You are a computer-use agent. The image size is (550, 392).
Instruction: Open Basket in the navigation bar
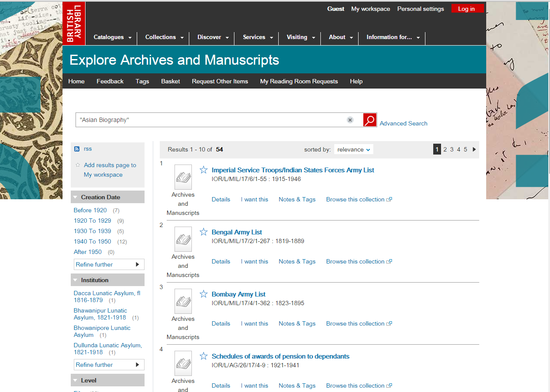tap(171, 81)
